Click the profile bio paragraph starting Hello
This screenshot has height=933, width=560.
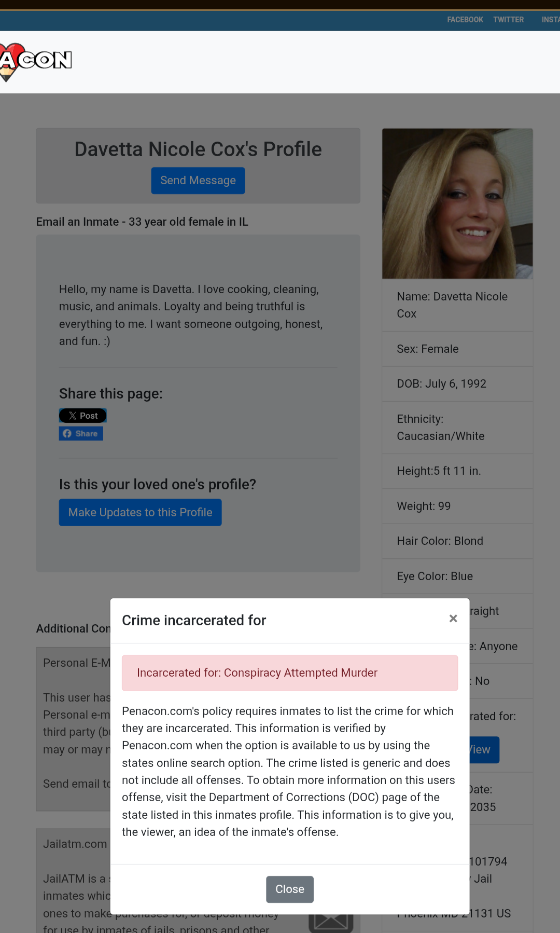(x=191, y=315)
